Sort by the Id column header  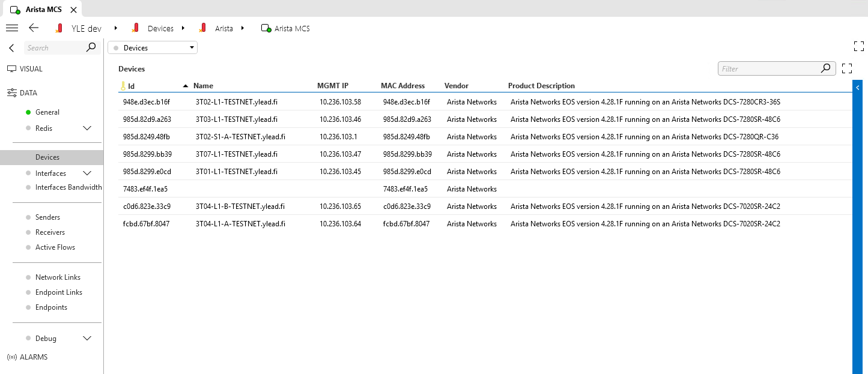pyautogui.click(x=131, y=86)
